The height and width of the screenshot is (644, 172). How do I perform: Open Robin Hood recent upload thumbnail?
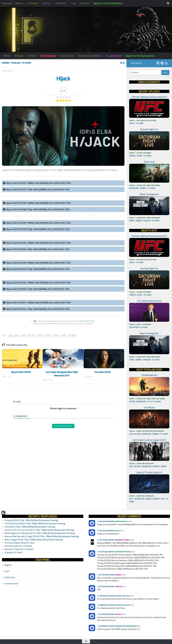click(x=149, y=173)
